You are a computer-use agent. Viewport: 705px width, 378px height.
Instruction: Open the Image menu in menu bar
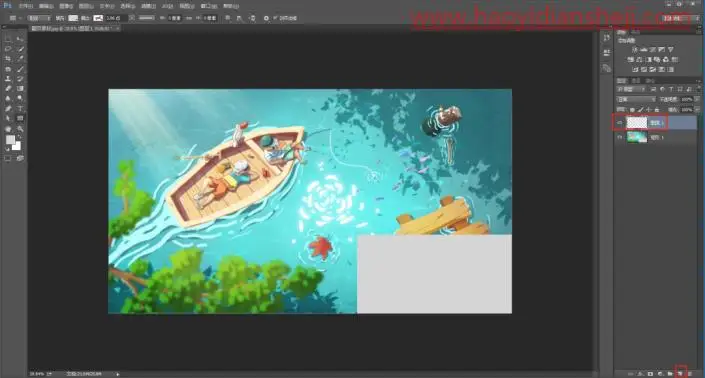point(66,6)
